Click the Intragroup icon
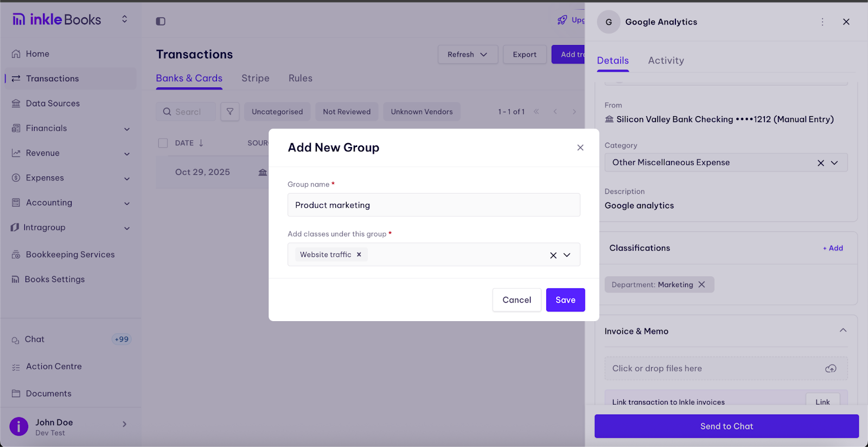 coord(15,227)
